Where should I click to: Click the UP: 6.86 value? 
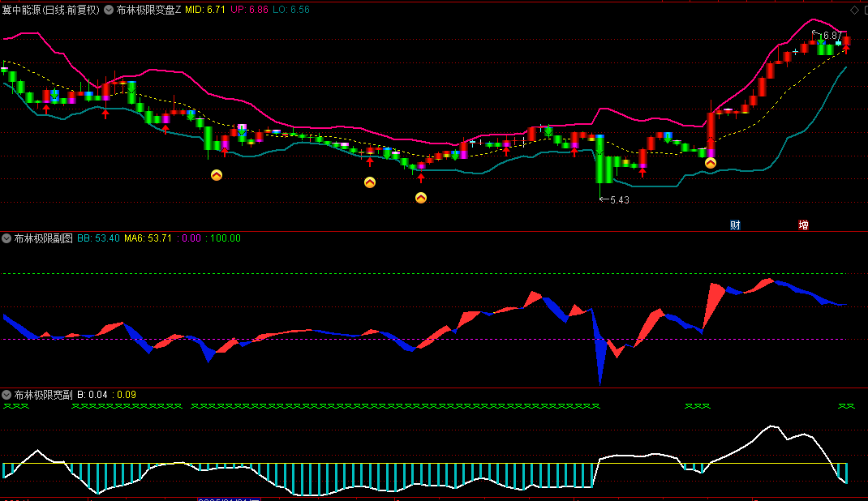pos(249,10)
